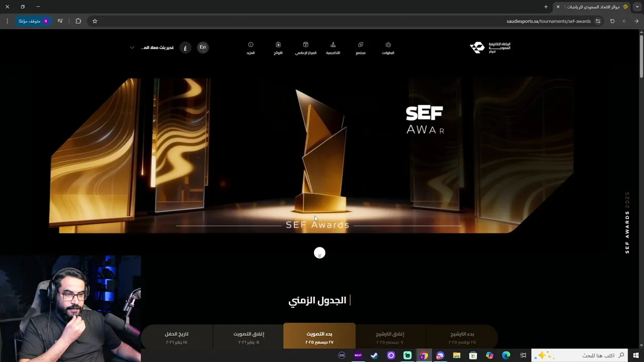Open the البطولات tournaments menu icon
Image resolution: width=644 pixels, height=362 pixels.
pos(388,45)
